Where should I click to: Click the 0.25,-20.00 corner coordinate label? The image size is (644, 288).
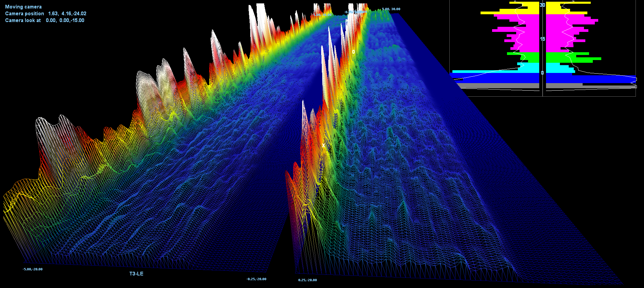point(308,280)
